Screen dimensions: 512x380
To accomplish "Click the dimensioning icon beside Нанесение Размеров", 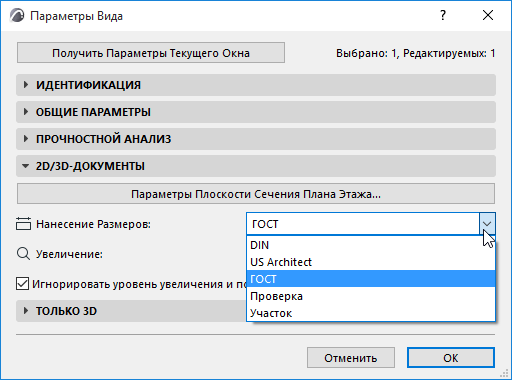I will (x=23, y=224).
